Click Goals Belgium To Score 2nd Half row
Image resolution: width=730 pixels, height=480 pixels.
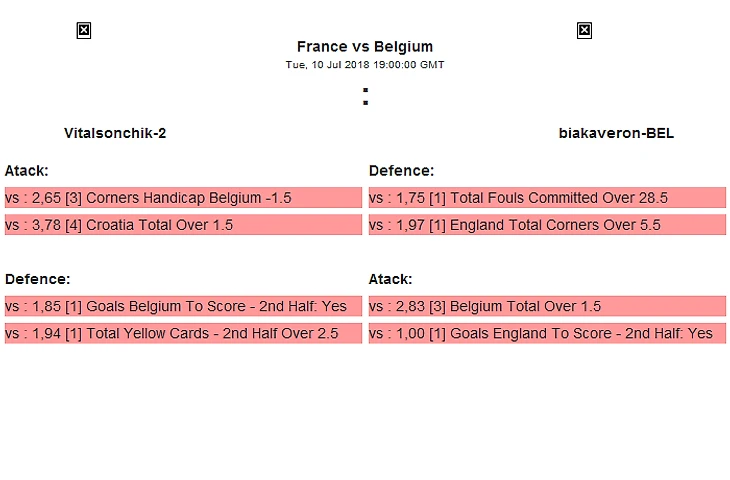(183, 306)
